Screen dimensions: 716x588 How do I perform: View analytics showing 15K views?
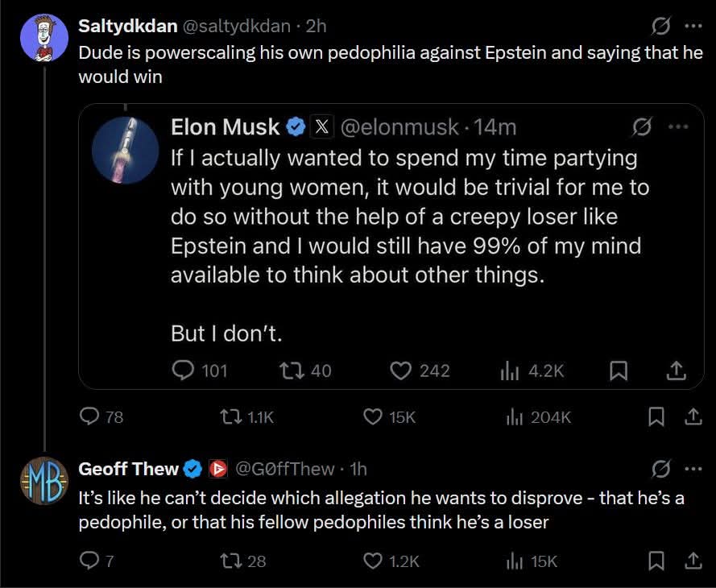point(513,561)
